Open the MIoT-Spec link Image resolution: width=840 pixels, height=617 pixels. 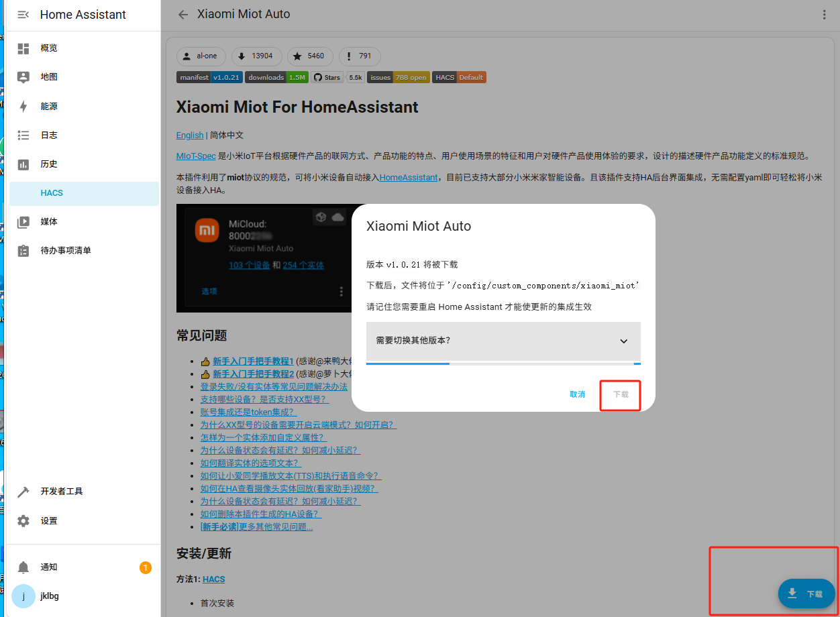pyautogui.click(x=196, y=156)
